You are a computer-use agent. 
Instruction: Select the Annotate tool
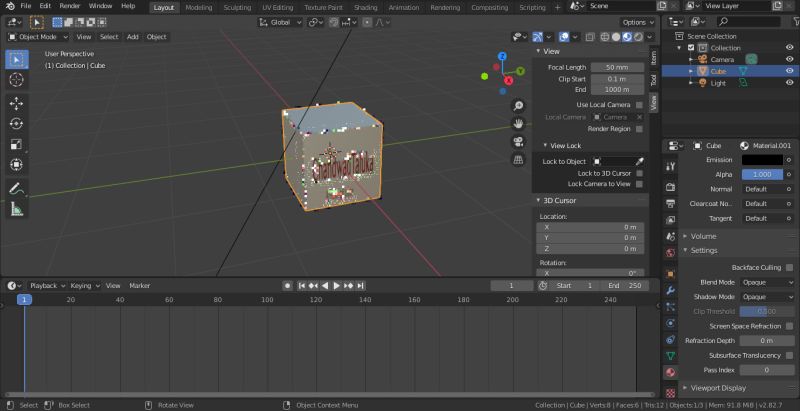17,189
